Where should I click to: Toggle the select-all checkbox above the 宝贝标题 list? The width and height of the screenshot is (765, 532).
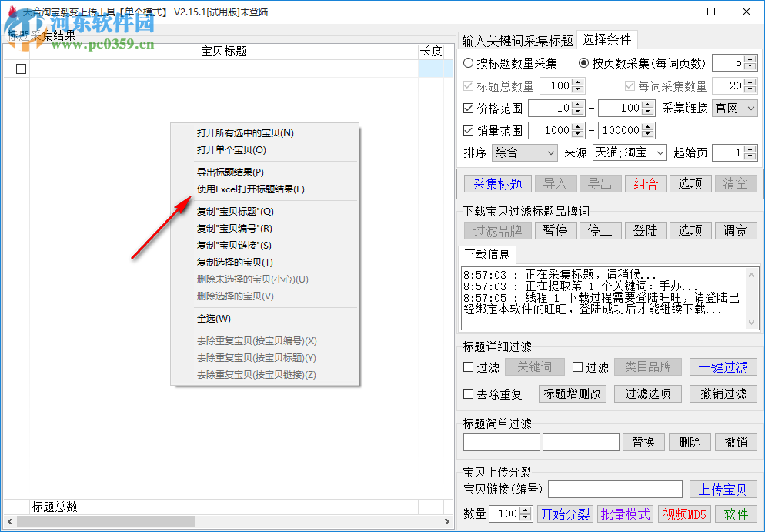[x=20, y=68]
